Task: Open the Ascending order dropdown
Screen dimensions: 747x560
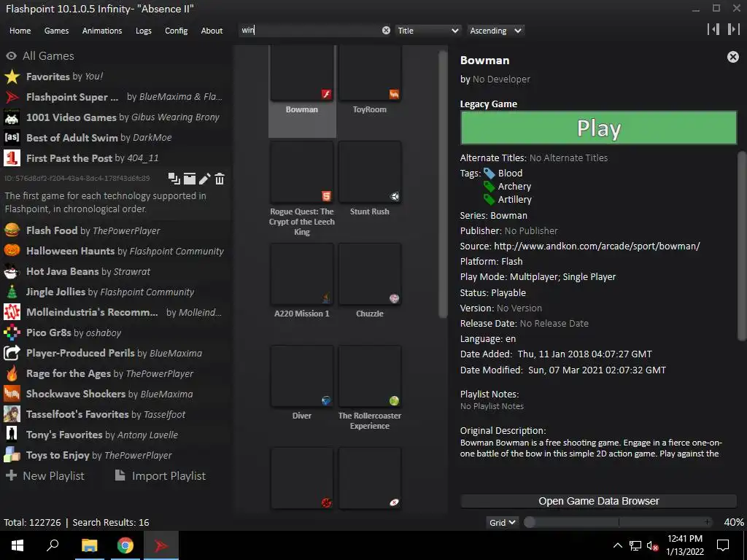Action: 495,31
